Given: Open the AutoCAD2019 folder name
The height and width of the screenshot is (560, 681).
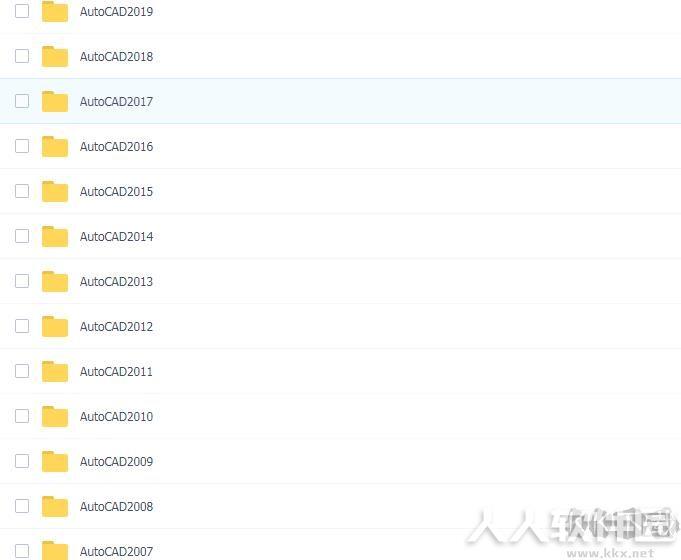Looking at the screenshot, I should point(116,12).
